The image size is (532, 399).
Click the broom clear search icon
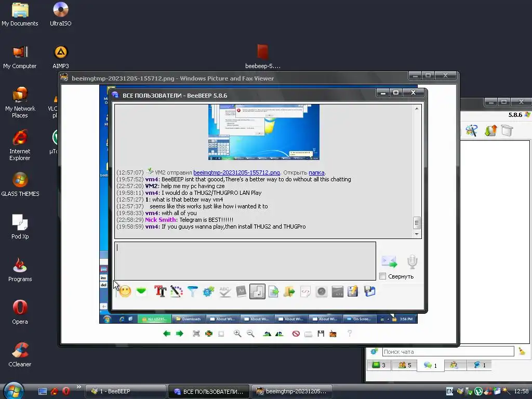tap(522, 352)
